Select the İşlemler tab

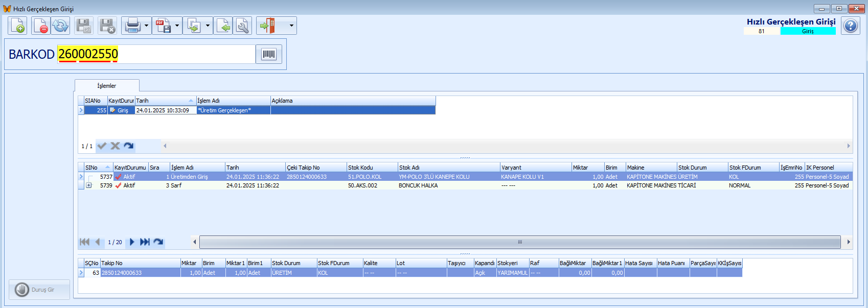107,86
